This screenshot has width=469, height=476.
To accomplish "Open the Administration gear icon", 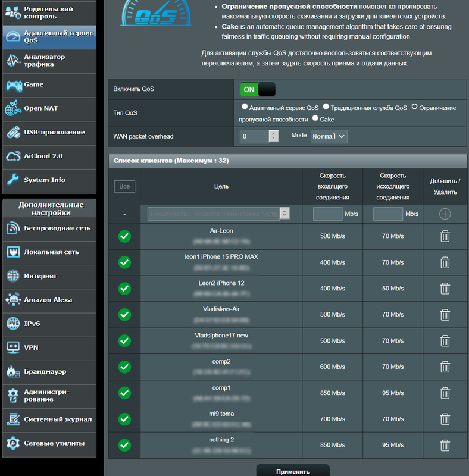I will [13, 395].
